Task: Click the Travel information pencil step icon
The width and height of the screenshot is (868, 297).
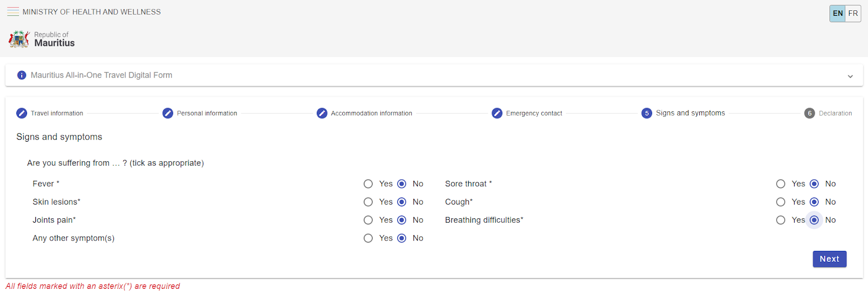Action: [22, 113]
